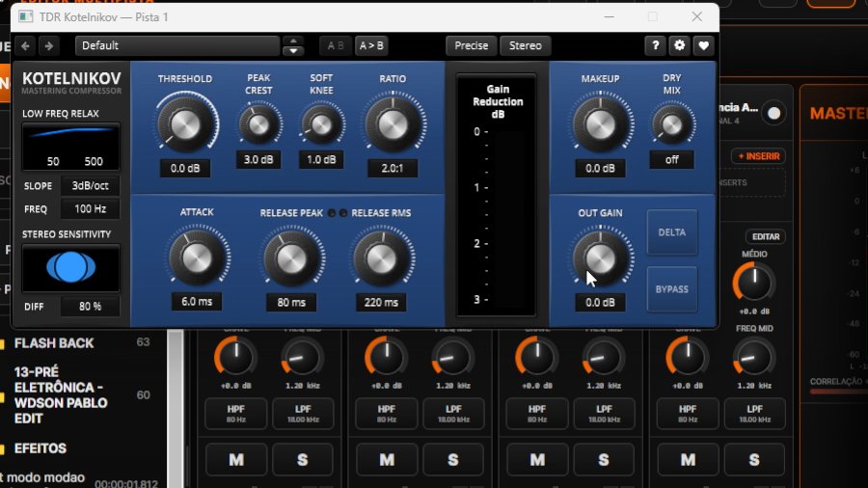Step preset up with the up arrow
Screen dimensions: 868x488
(293, 41)
